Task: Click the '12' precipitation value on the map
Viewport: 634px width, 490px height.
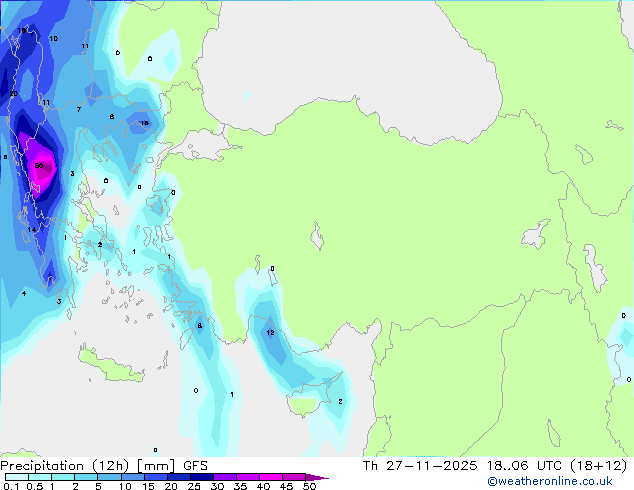Action: click(x=271, y=332)
